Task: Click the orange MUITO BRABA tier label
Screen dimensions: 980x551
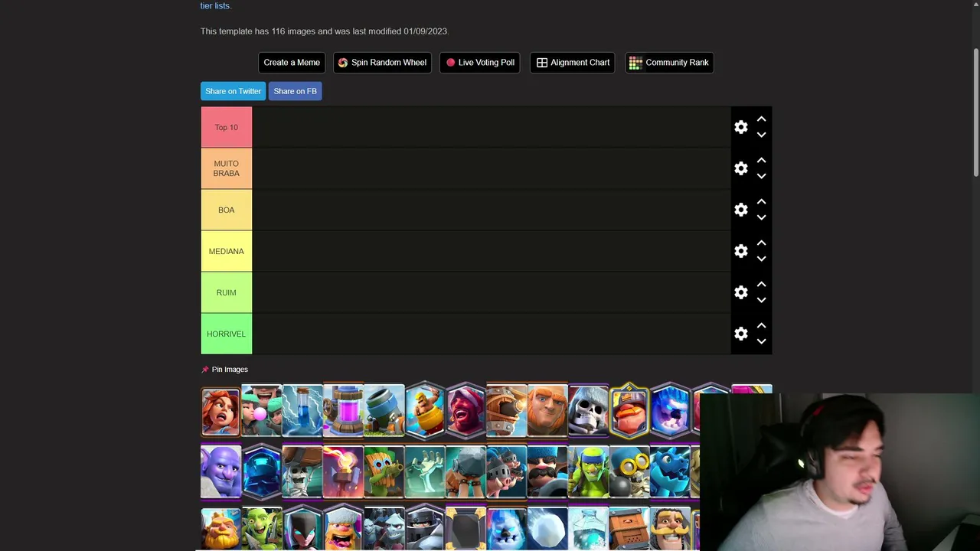Action: (x=227, y=168)
